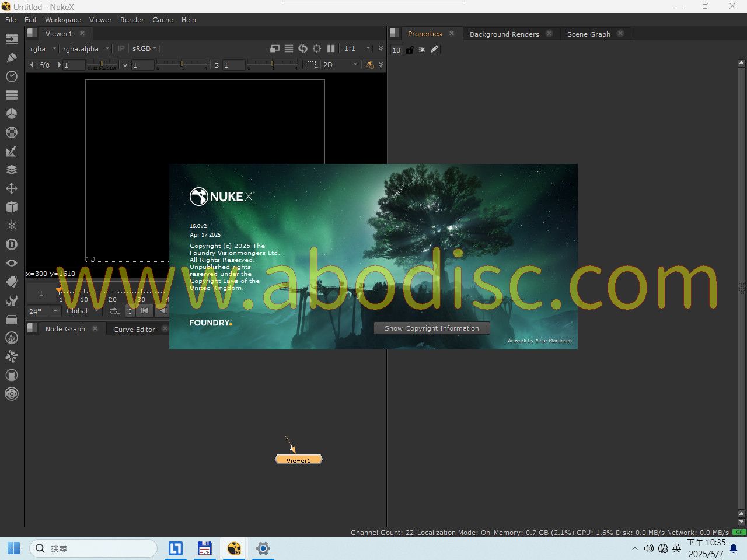Click the gamma value input field
Image resolution: width=747 pixels, height=560 pixels.
click(x=142, y=65)
